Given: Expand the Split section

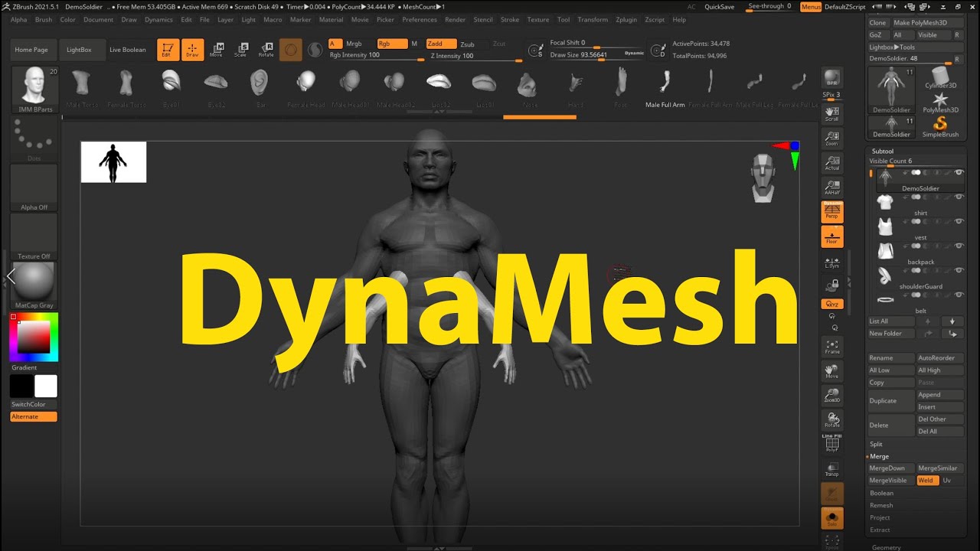Looking at the screenshot, I should 876,444.
